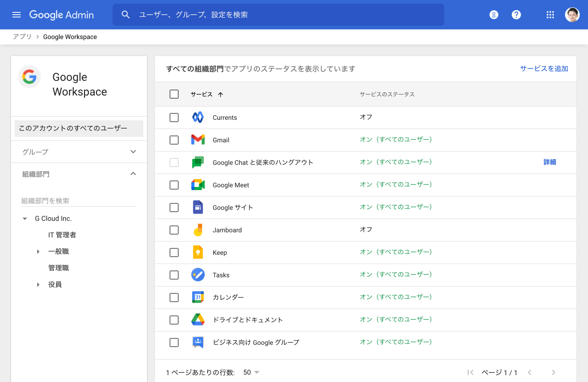Check the Google サイト row checkbox

pyautogui.click(x=174, y=208)
